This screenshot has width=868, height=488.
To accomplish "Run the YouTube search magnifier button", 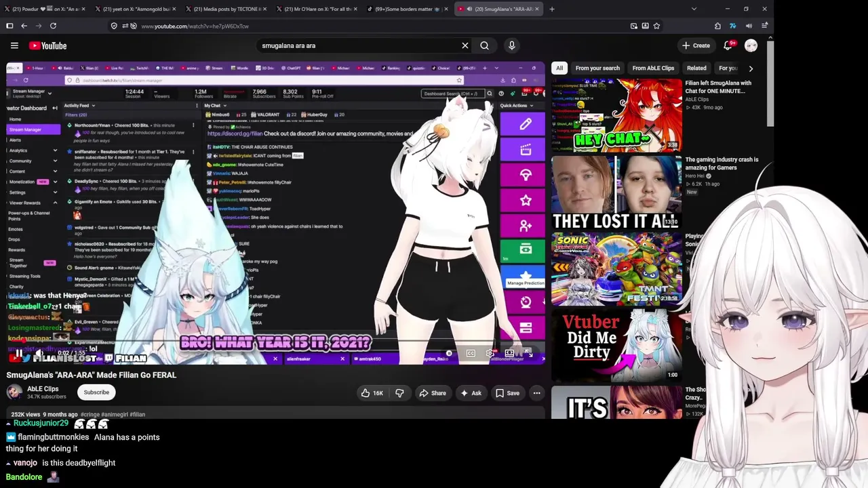I will tap(484, 45).
